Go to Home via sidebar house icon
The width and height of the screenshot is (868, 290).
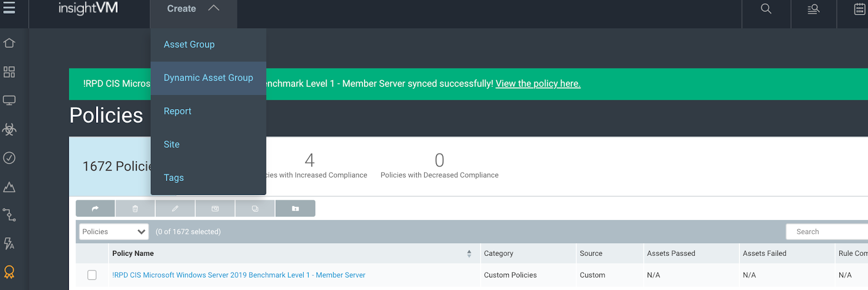(9, 43)
